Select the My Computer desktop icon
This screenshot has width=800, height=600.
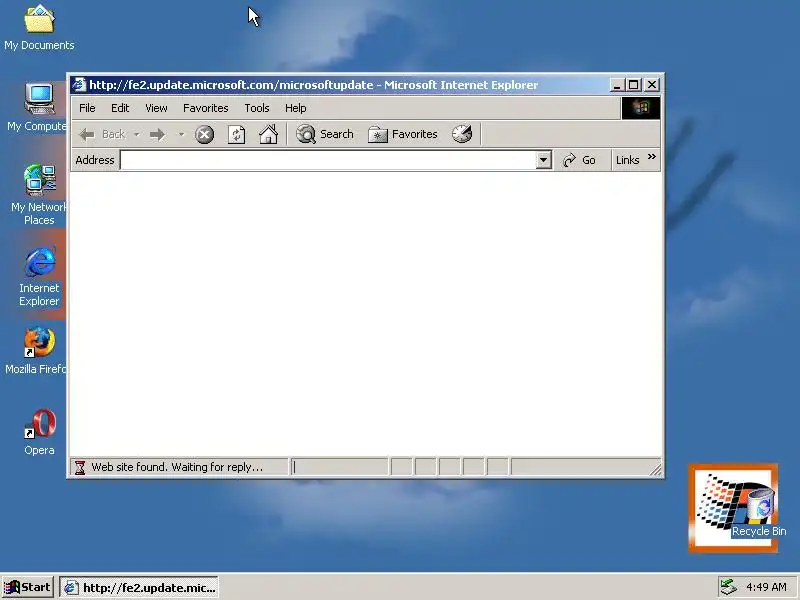tap(37, 108)
